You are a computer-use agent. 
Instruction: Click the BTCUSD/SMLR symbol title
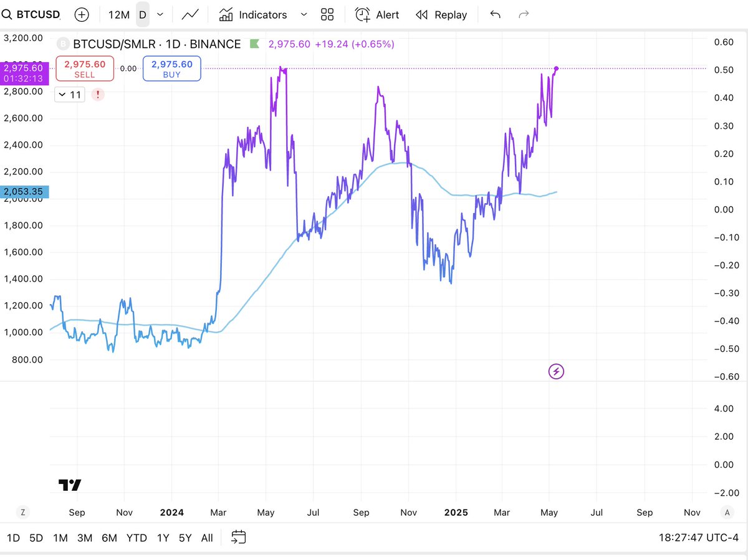157,44
